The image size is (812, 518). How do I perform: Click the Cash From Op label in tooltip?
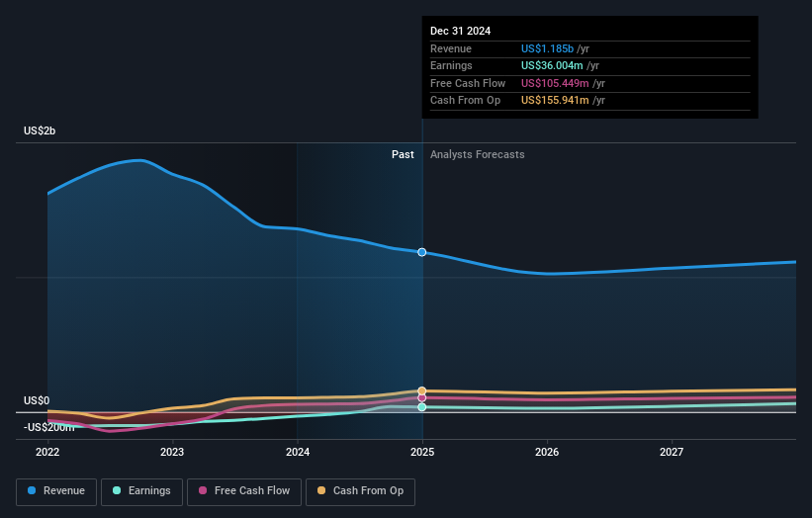pyautogui.click(x=466, y=101)
